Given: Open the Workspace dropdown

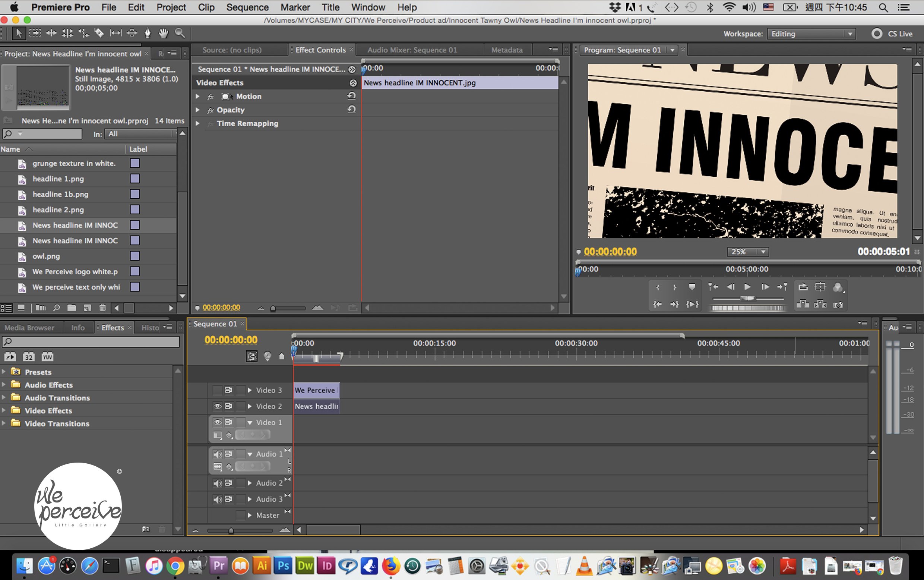Looking at the screenshot, I should click(811, 34).
